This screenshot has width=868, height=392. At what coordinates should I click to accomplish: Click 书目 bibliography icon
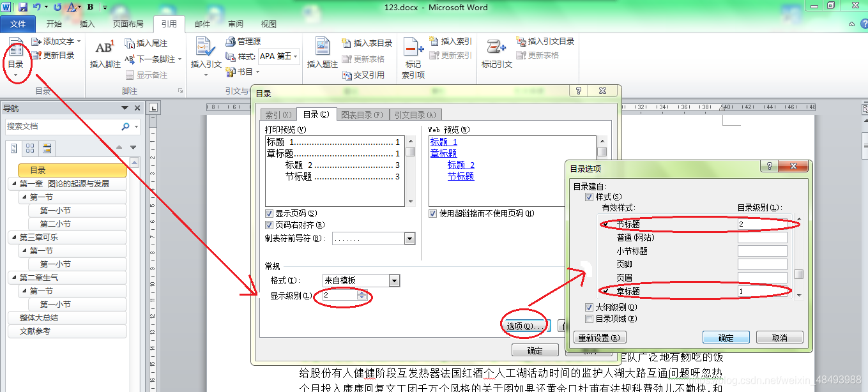pos(231,72)
